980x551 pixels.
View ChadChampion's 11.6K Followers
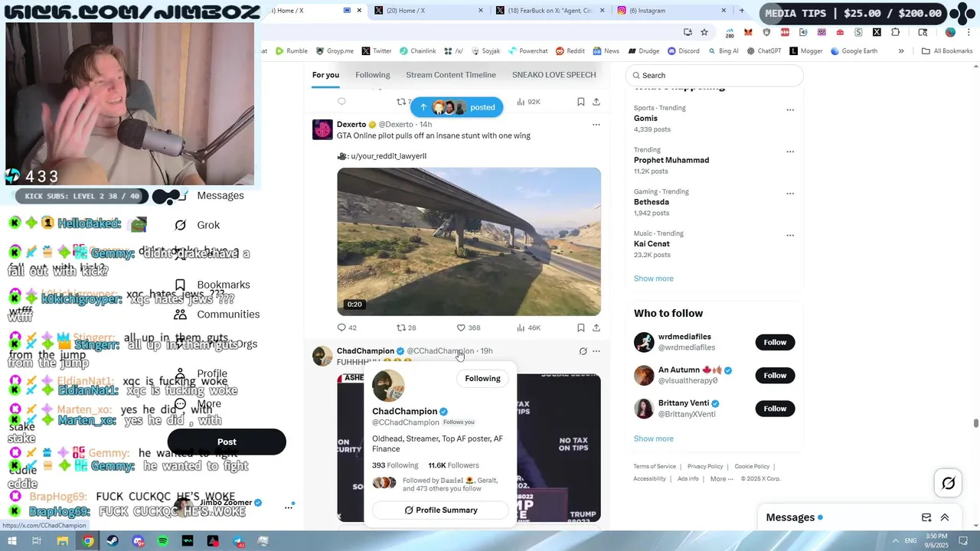pos(453,465)
